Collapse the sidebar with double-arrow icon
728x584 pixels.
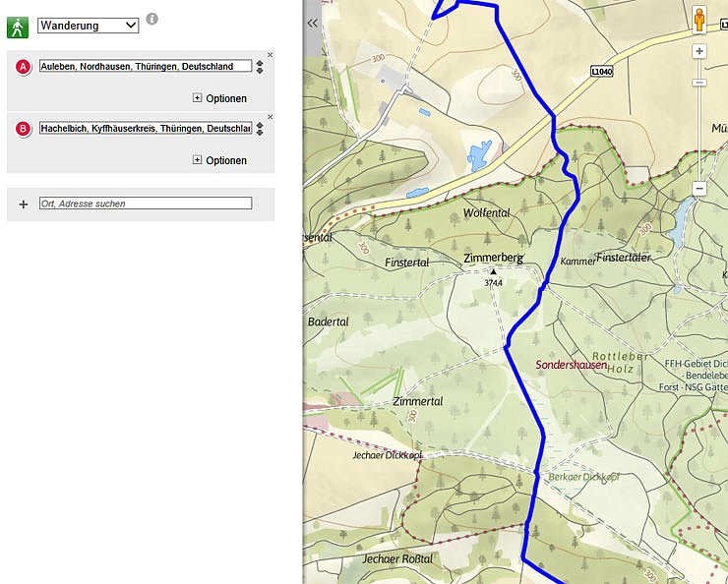312,22
